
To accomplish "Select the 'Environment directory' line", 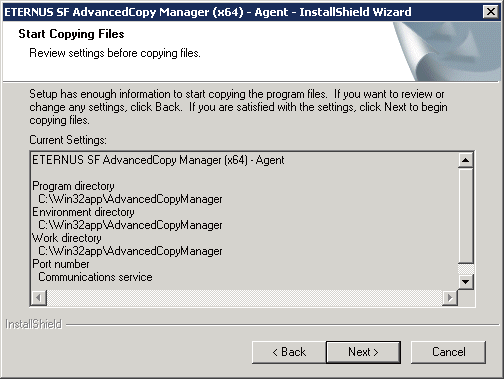I will pos(83,212).
